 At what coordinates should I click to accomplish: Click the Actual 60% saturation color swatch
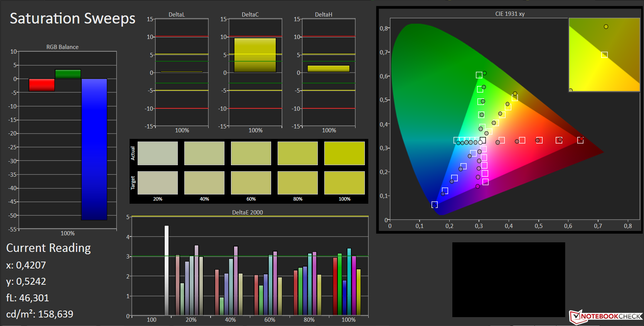coord(251,153)
